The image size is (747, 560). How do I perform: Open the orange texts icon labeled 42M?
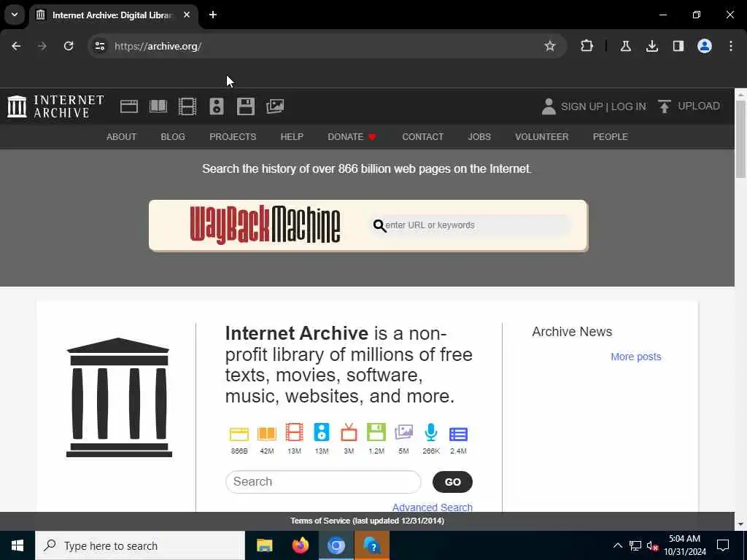click(x=267, y=433)
